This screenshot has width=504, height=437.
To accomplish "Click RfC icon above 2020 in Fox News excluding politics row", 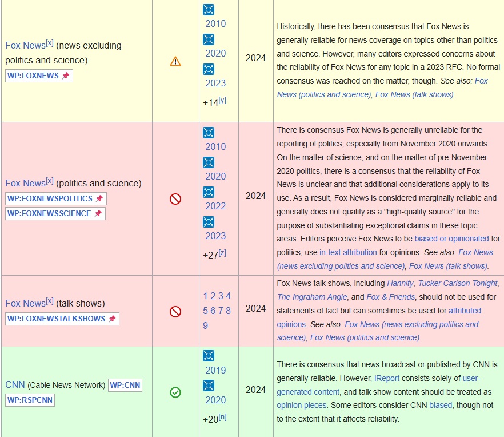I will pyautogui.click(x=208, y=39).
